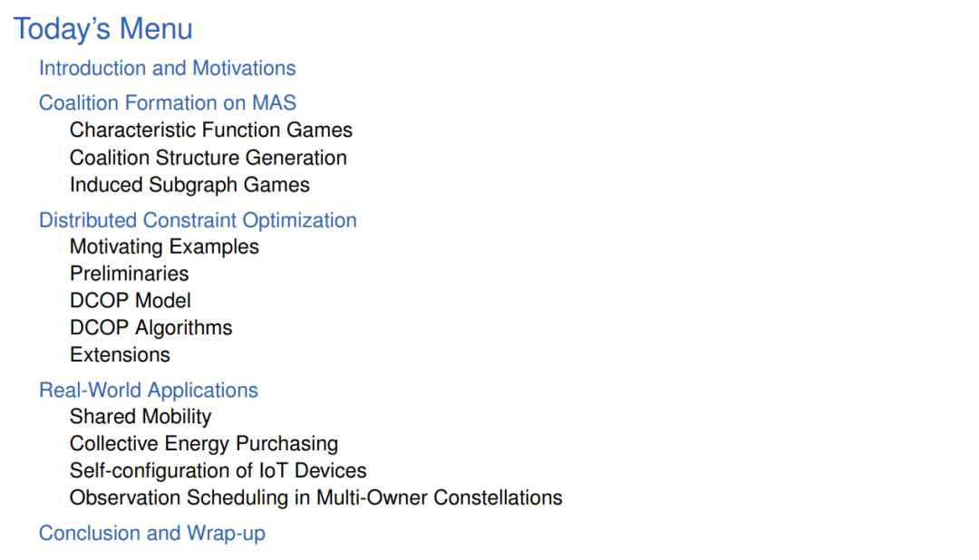The image size is (979, 560).
Task: Open DCOP Algorithms subsection
Action: click(x=151, y=328)
